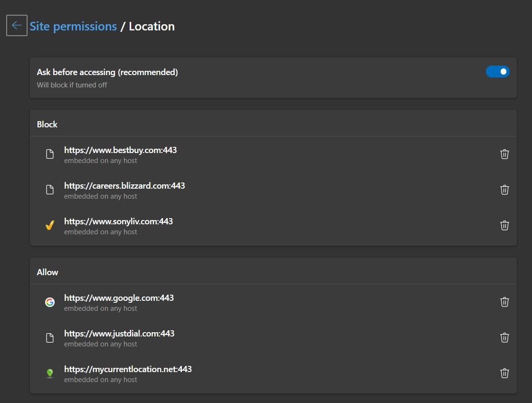This screenshot has height=403, width=532.
Task: Click embedded on any host under sonyliv.com
Action: pyautogui.click(x=100, y=232)
